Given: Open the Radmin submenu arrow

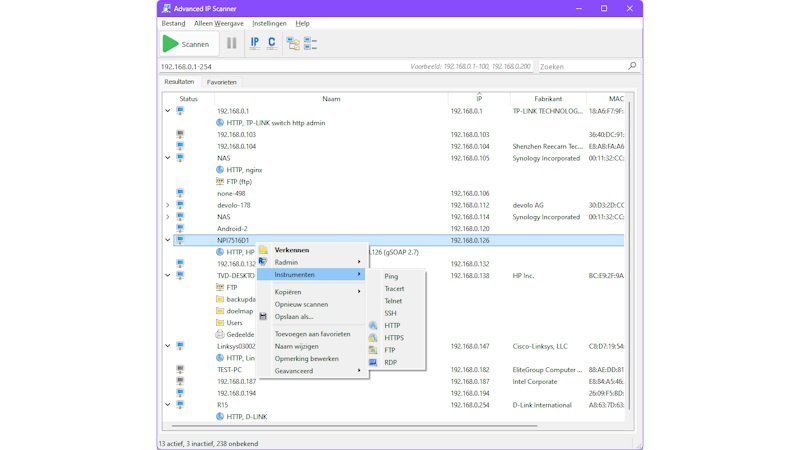Looking at the screenshot, I should tap(359, 262).
